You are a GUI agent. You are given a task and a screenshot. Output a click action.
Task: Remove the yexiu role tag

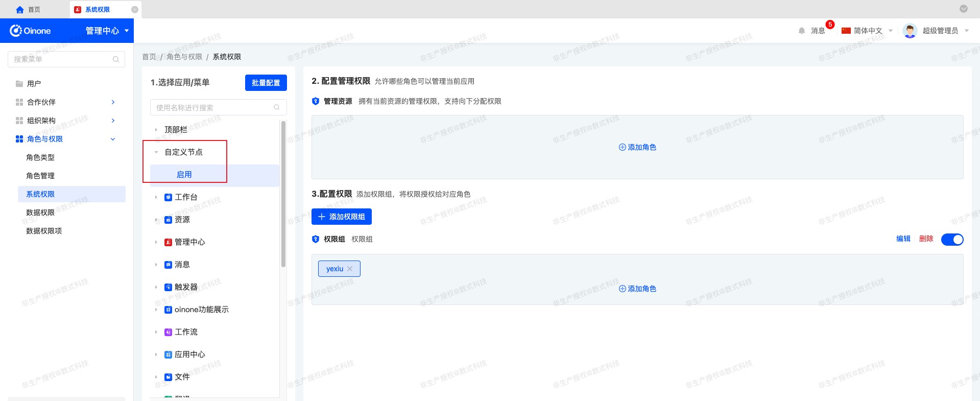click(350, 269)
